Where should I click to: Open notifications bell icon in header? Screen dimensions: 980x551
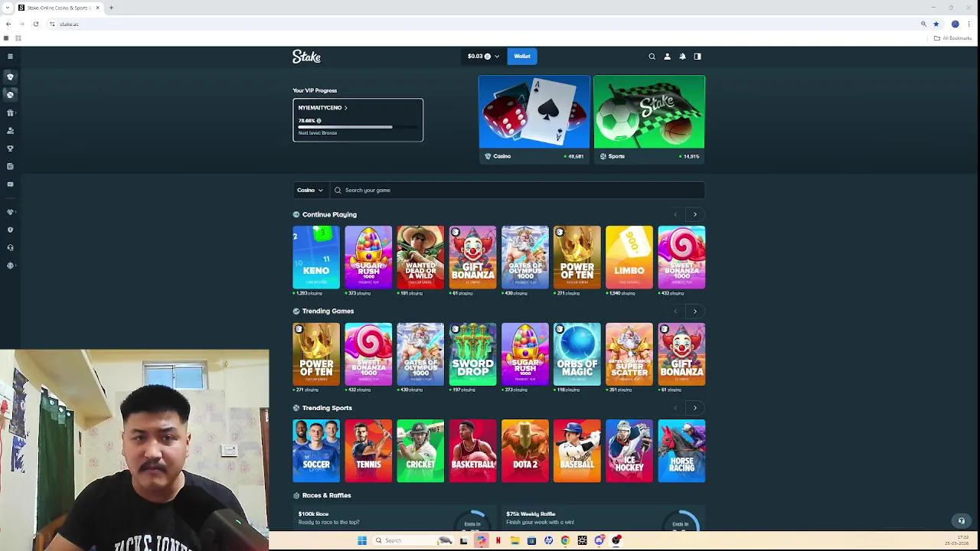pyautogui.click(x=682, y=56)
